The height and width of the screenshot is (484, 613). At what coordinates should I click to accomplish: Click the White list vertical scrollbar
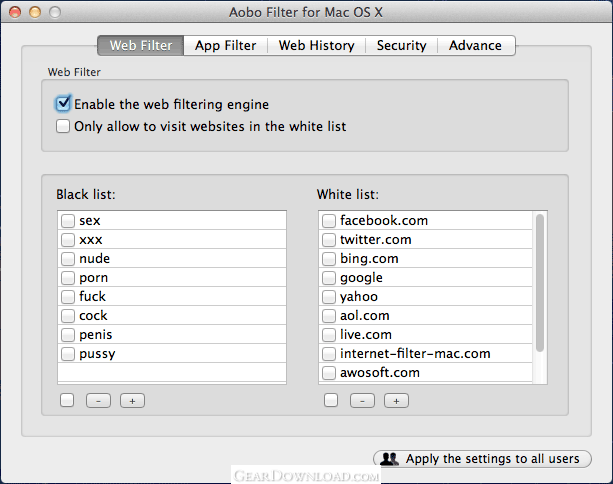coord(540,282)
